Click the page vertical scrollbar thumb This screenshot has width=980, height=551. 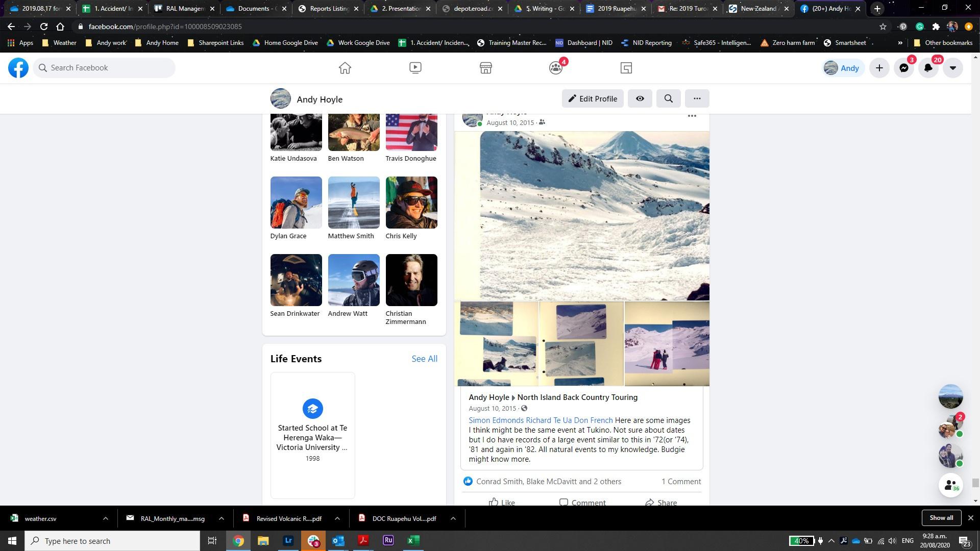pos(975,483)
